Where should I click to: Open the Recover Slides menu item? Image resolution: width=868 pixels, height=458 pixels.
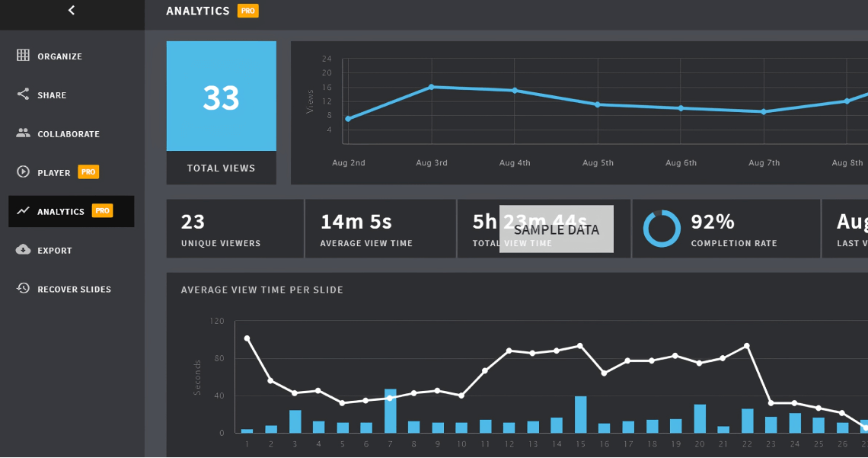(72, 289)
